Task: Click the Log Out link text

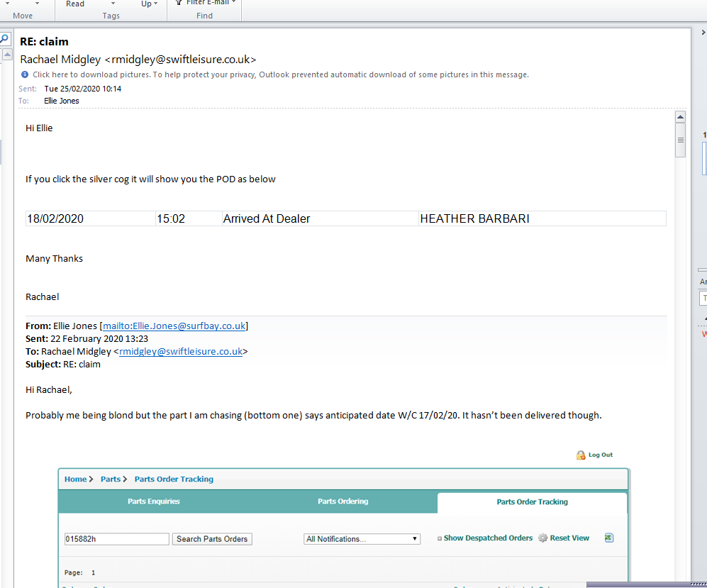Action: [x=601, y=455]
